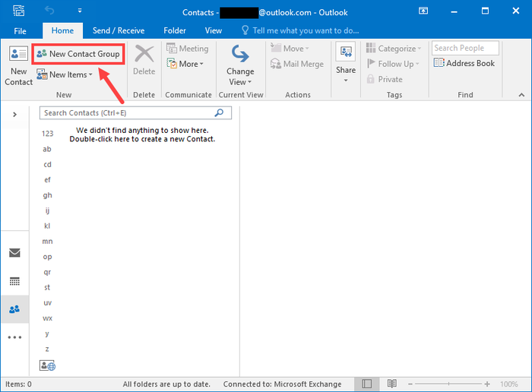532x392 pixels.
Task: Click the Search People field
Action: 464,48
